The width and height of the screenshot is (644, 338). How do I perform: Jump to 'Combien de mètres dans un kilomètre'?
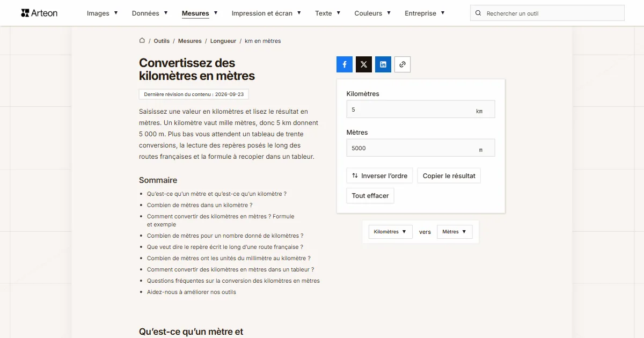click(x=200, y=205)
